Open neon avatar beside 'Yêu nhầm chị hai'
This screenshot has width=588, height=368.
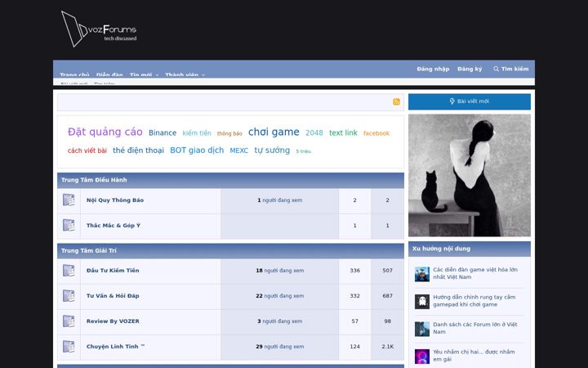coord(422,357)
